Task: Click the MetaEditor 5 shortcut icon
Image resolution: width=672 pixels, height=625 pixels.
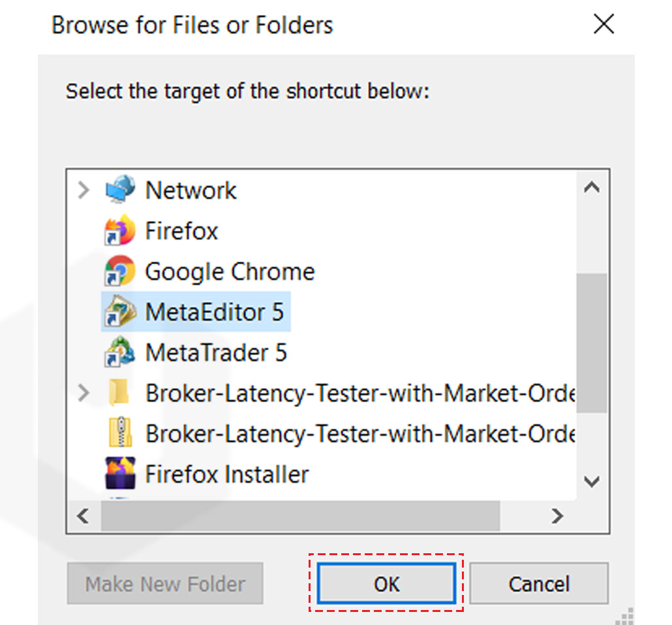Action: (x=119, y=312)
